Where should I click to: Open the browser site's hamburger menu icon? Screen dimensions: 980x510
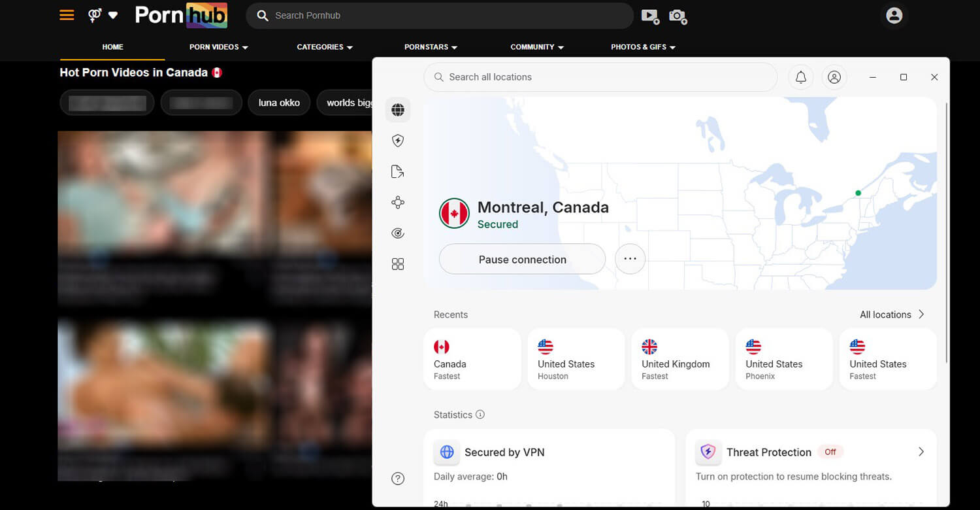tap(67, 15)
